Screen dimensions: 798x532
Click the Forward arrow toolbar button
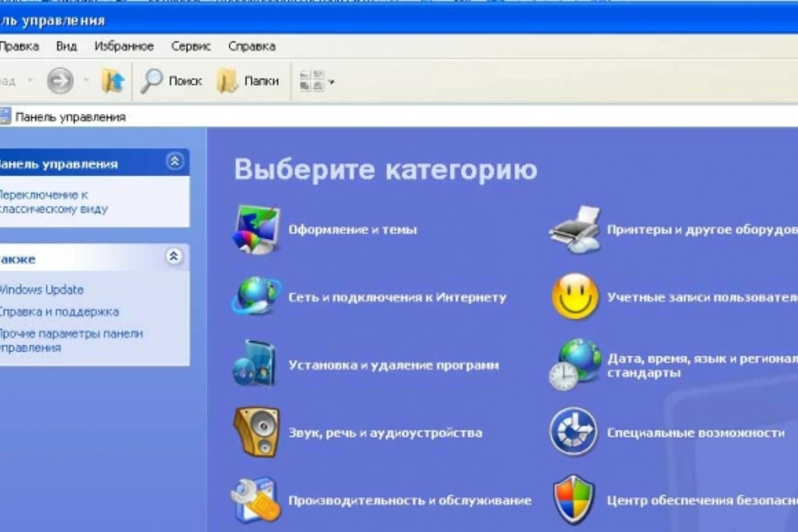click(x=61, y=81)
